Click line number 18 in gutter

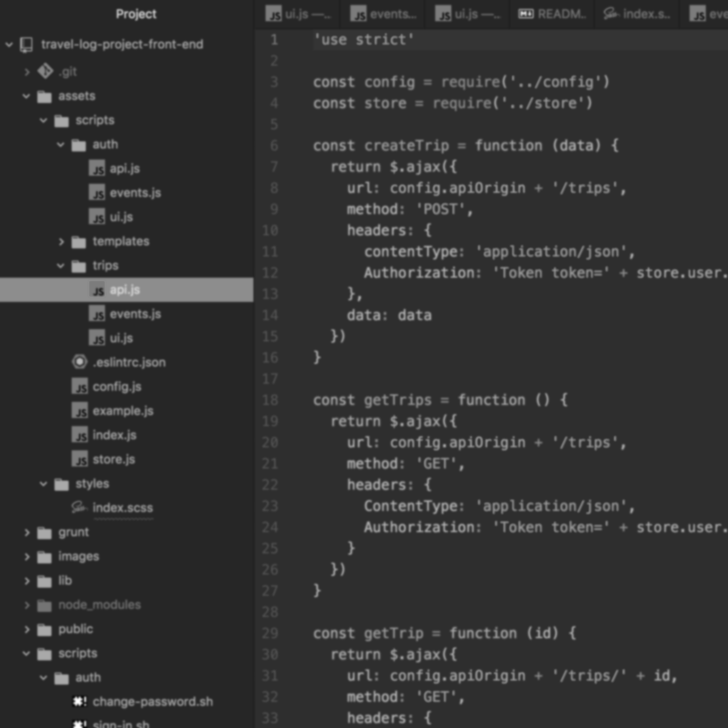[x=270, y=400]
